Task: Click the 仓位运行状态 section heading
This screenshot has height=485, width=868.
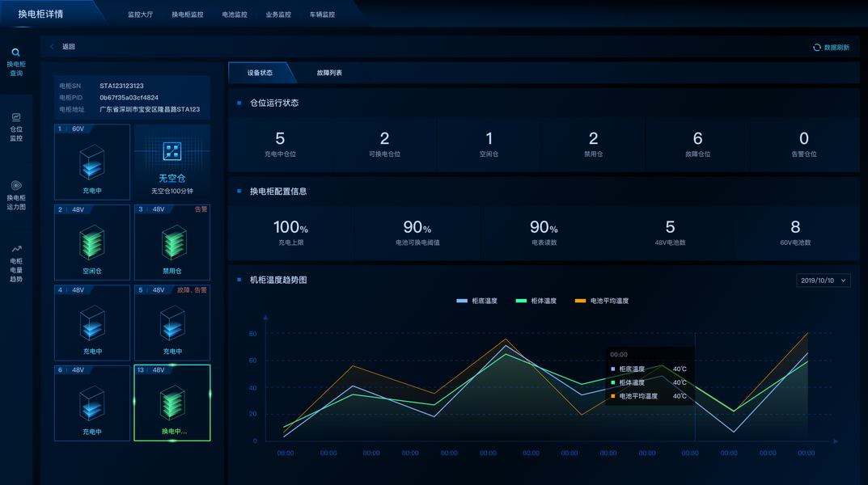Action: click(x=274, y=103)
